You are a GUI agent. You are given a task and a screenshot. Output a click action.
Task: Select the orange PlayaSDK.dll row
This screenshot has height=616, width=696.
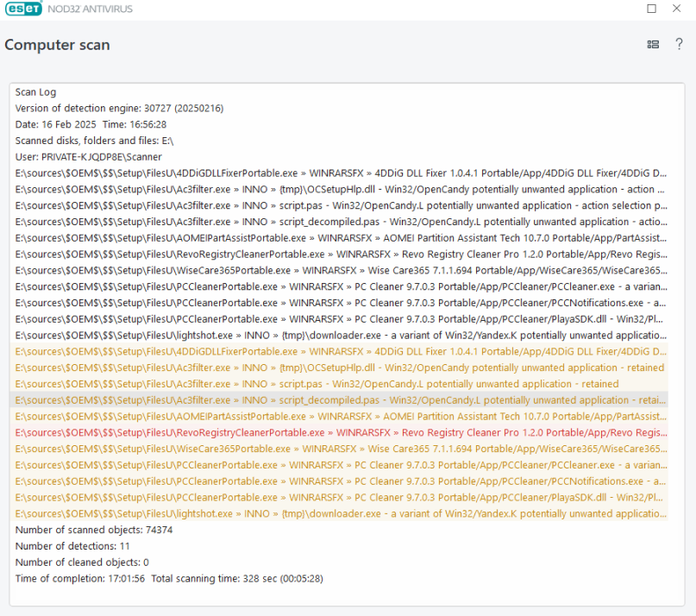point(339,498)
